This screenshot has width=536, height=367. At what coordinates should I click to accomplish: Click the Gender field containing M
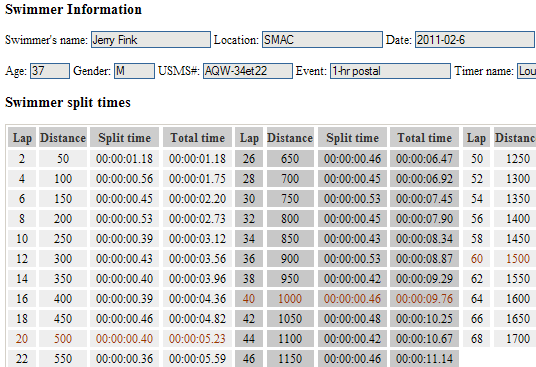[x=134, y=71]
